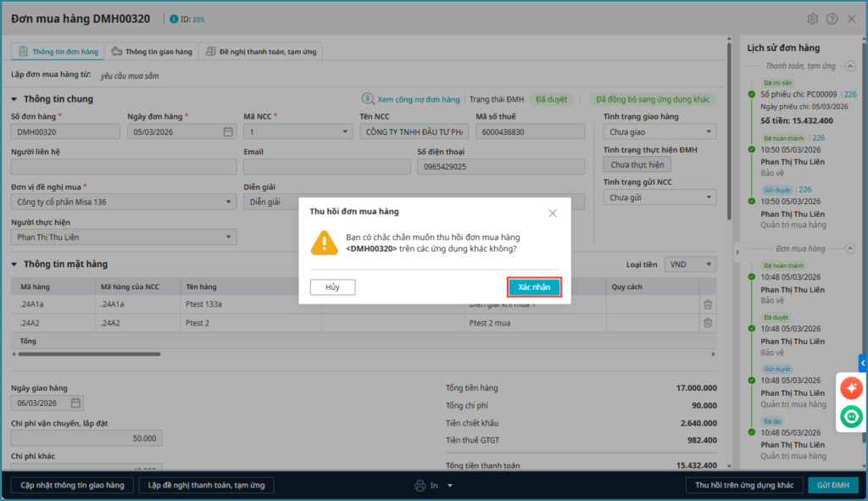868x501 pixels.
Task: Open the Mã NCC dropdown
Action: (x=344, y=131)
